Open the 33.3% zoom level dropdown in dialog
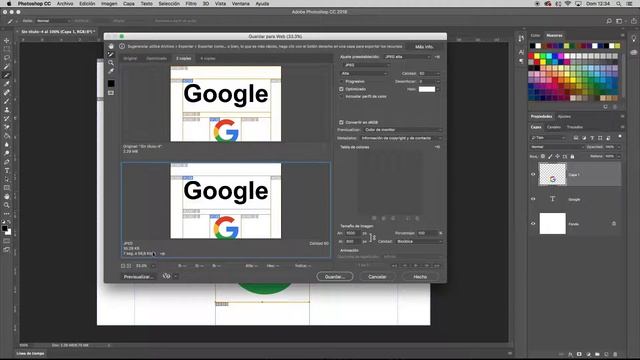 click(x=153, y=266)
